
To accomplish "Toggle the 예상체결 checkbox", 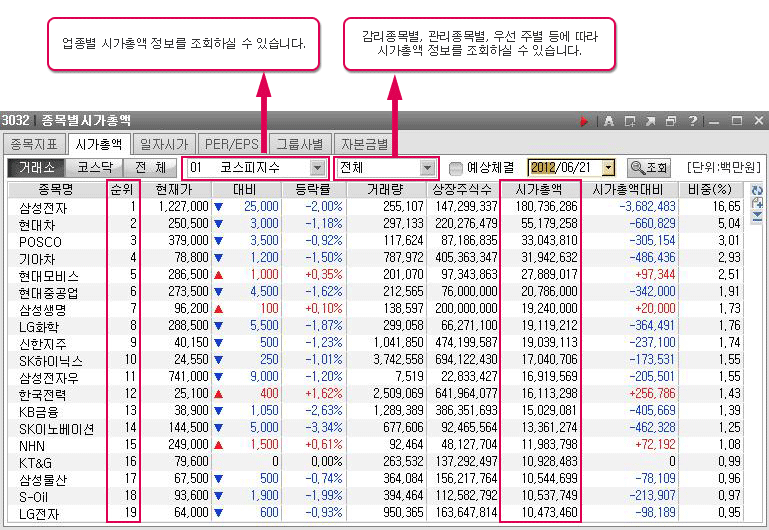I will [x=456, y=169].
